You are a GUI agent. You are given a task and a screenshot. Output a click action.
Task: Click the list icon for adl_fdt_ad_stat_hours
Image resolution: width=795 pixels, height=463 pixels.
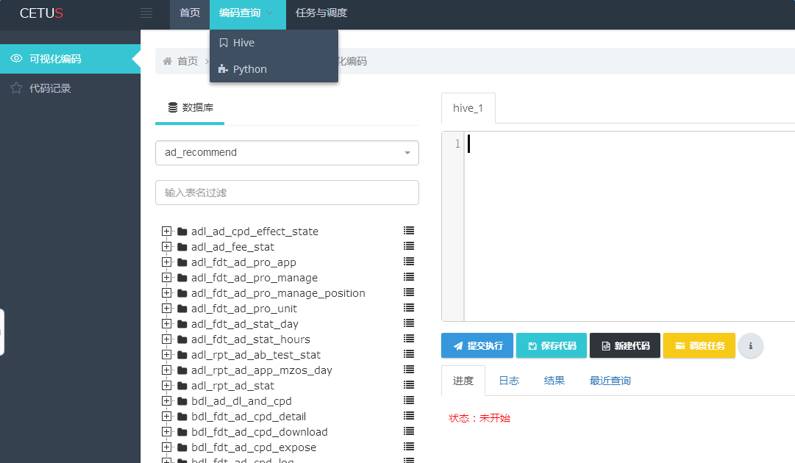409,338
